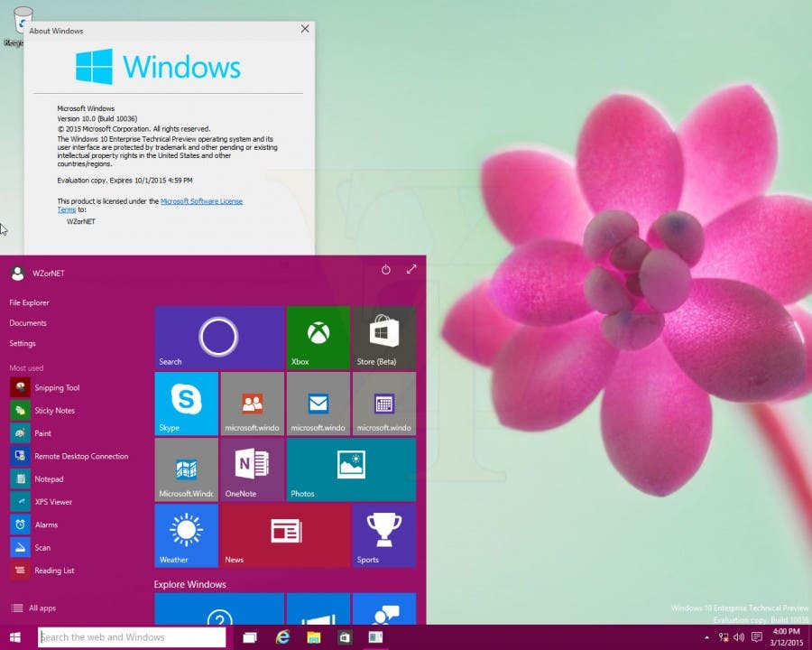This screenshot has height=650, width=812.
Task: Click the network status tray icon
Action: click(724, 637)
